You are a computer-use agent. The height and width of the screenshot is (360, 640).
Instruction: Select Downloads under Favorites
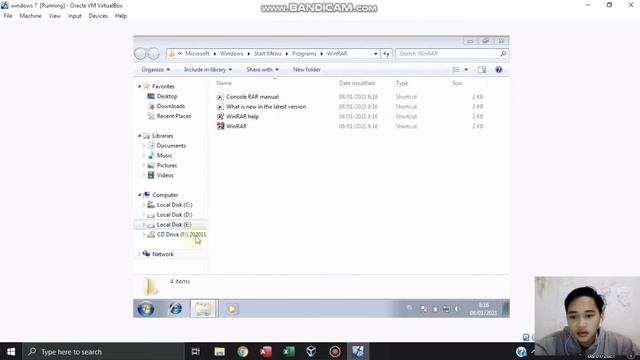(x=171, y=106)
